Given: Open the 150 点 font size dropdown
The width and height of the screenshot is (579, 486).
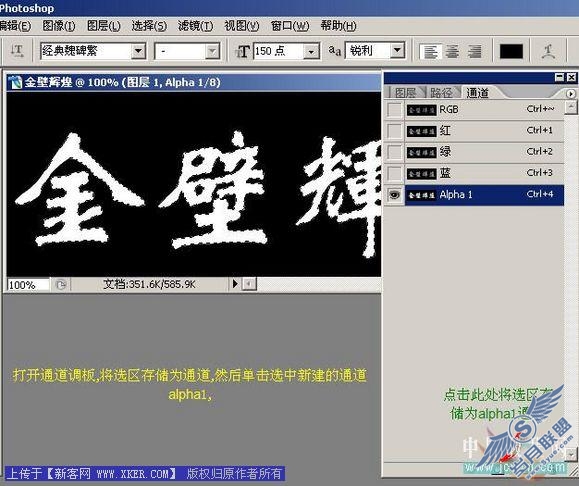Looking at the screenshot, I should click(x=311, y=51).
